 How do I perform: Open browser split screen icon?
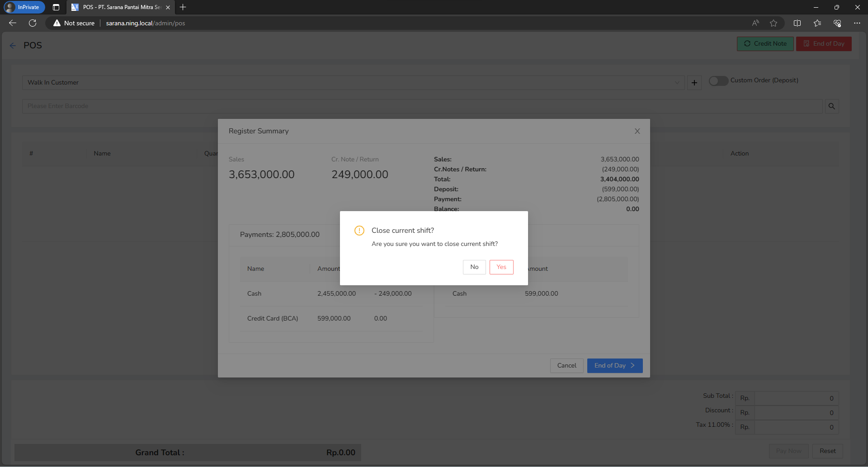(797, 23)
